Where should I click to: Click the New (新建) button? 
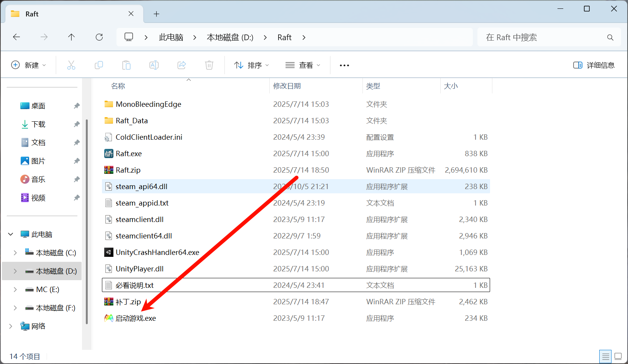[29, 65]
